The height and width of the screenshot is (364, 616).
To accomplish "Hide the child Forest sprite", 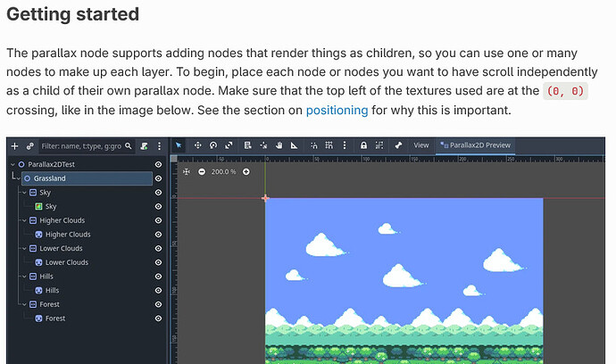I will (x=158, y=318).
